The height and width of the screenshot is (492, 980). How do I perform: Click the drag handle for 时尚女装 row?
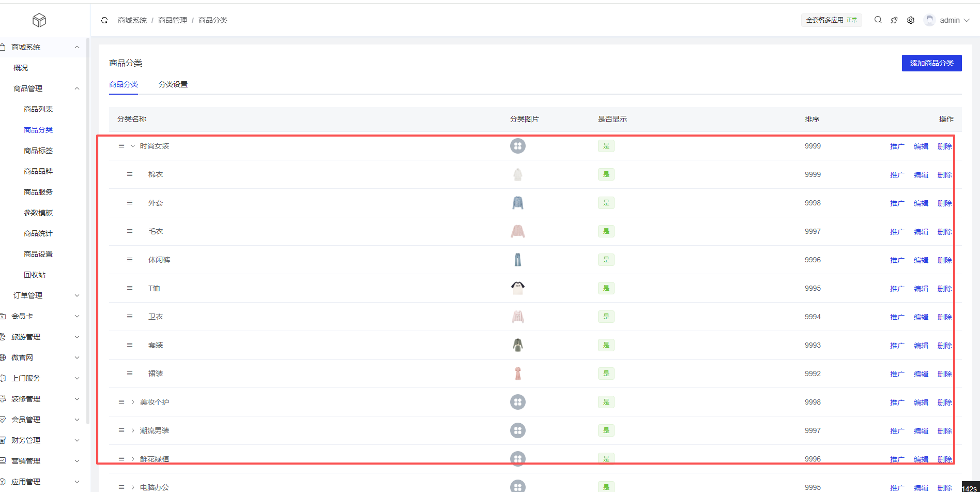click(121, 146)
